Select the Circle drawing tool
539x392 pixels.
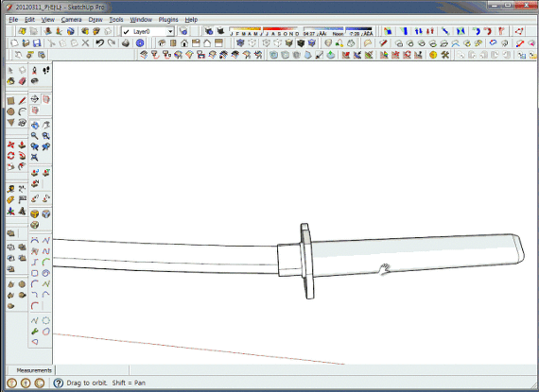point(10,111)
